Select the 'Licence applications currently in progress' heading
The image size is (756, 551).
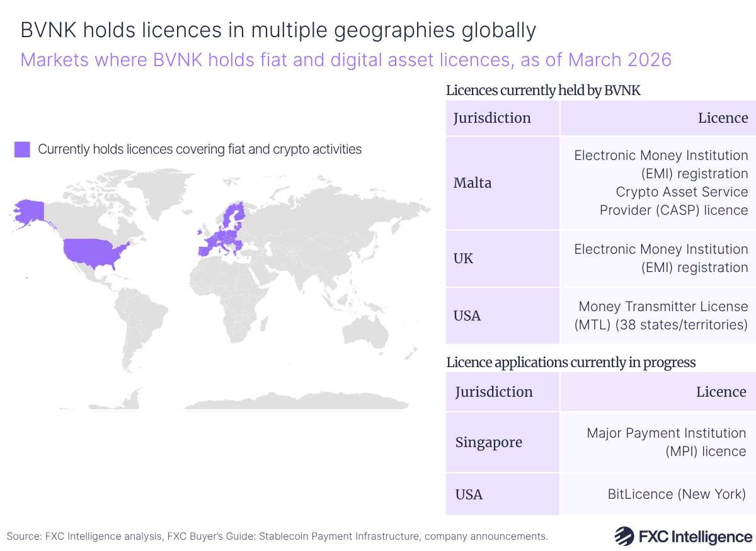coord(570,363)
